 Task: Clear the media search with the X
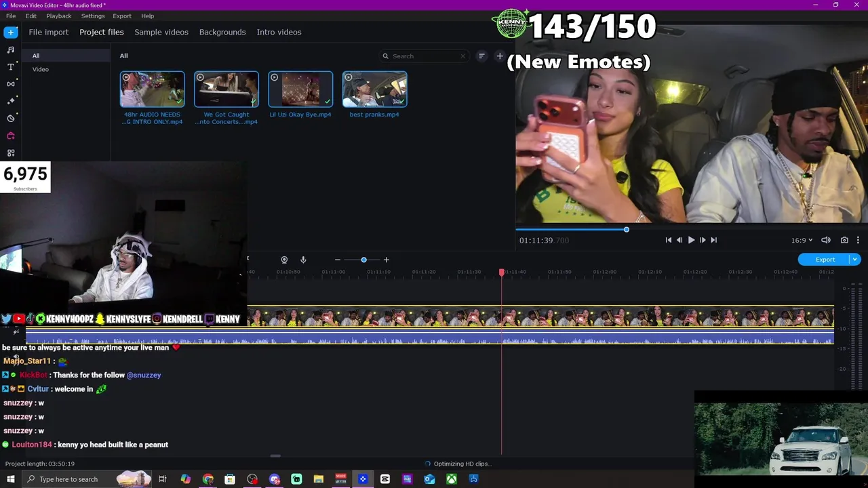[463, 56]
